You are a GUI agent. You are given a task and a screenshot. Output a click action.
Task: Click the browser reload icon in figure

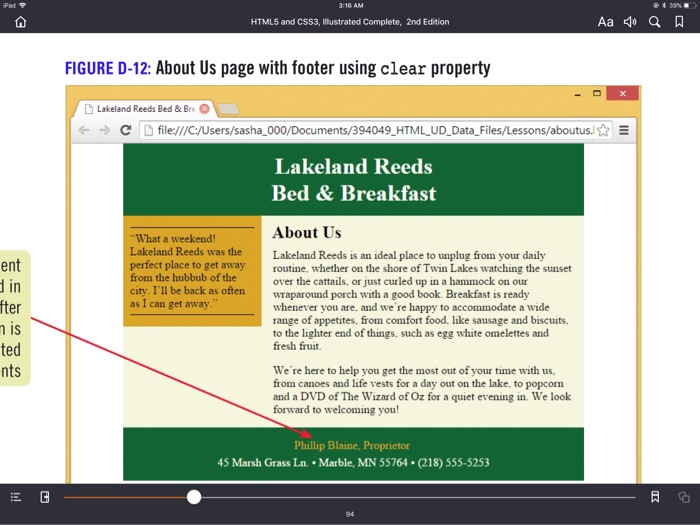(x=126, y=130)
